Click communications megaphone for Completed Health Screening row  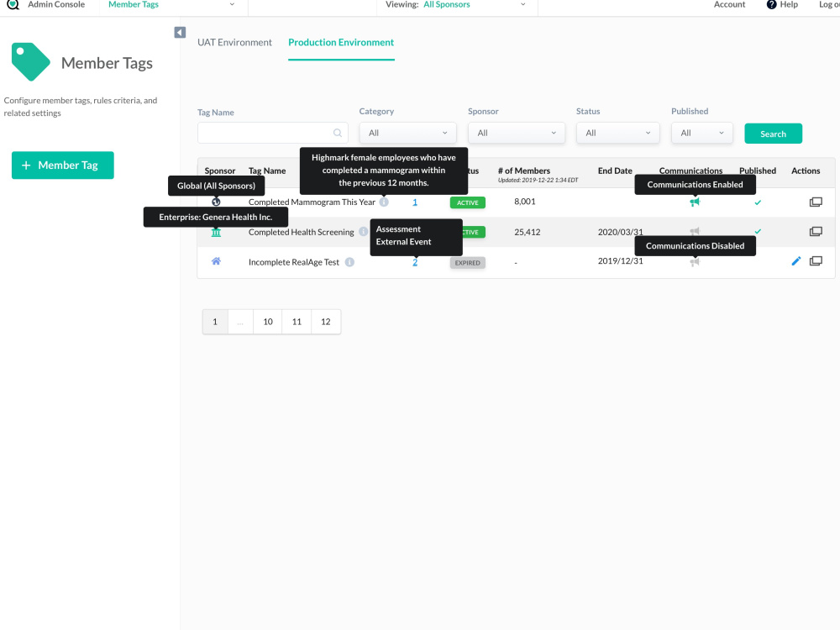[695, 232]
